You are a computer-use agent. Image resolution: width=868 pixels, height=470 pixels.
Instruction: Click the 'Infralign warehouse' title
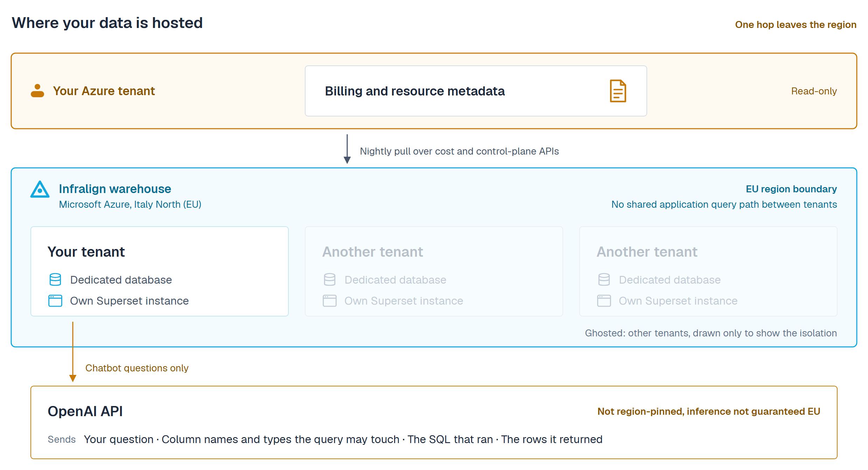[115, 189]
